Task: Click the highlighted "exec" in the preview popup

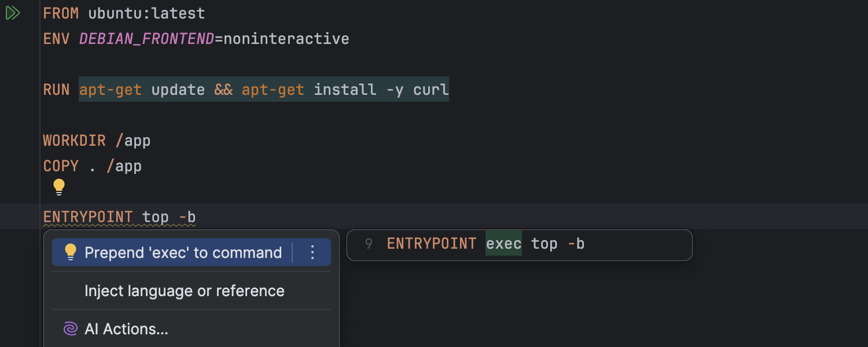Action: click(503, 244)
